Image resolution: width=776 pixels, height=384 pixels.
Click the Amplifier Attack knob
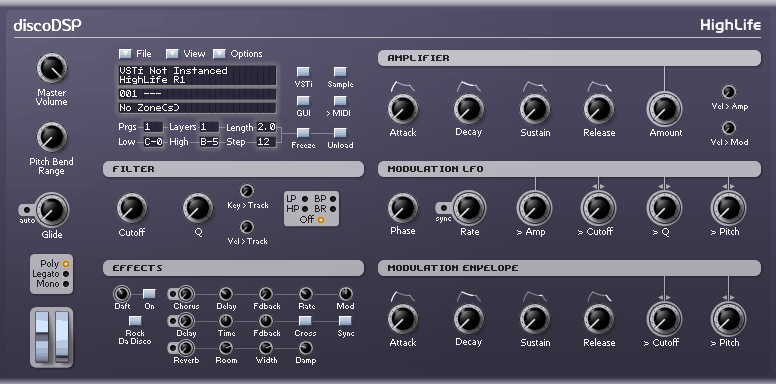click(403, 109)
